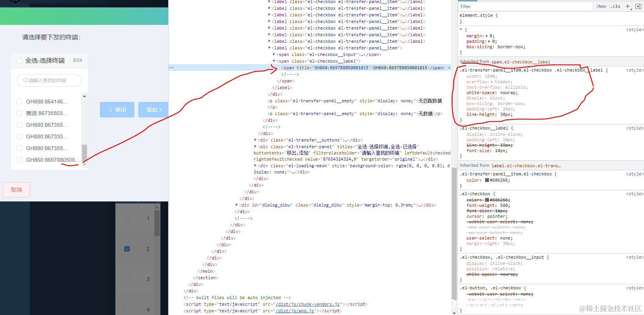Screen dimensions: 644x315
Task: Click the element.style selector
Action: [476, 15]
